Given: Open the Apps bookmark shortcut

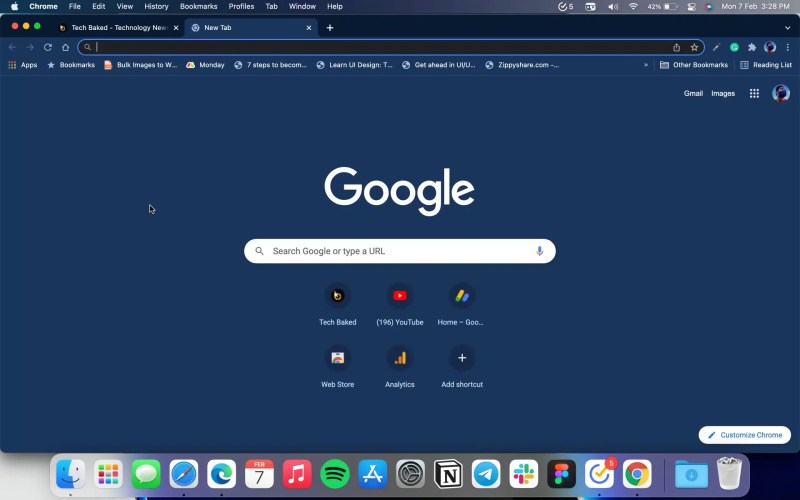Looking at the screenshot, I should (x=23, y=65).
